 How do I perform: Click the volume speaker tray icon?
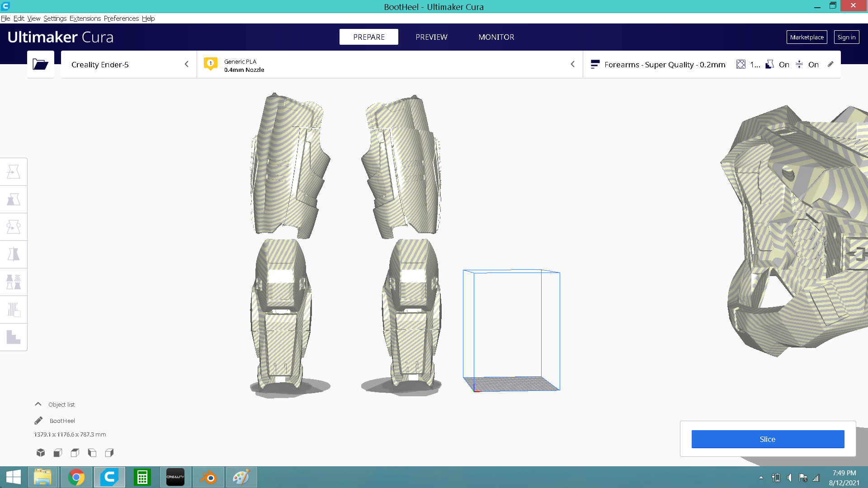point(789,478)
